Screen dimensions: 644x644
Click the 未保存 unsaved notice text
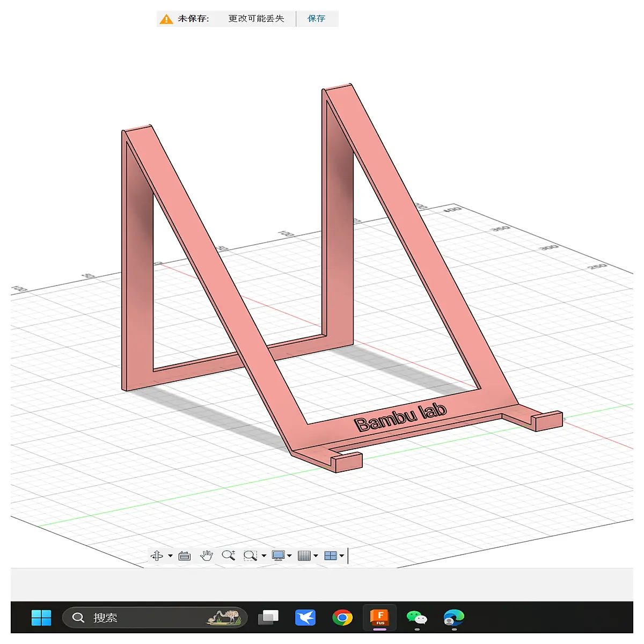tap(193, 19)
